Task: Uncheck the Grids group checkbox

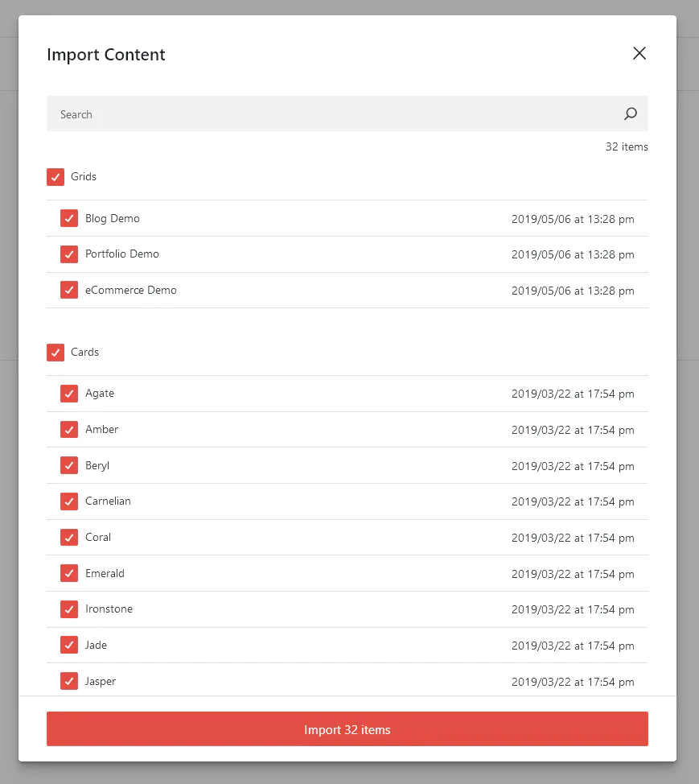Action: (56, 176)
